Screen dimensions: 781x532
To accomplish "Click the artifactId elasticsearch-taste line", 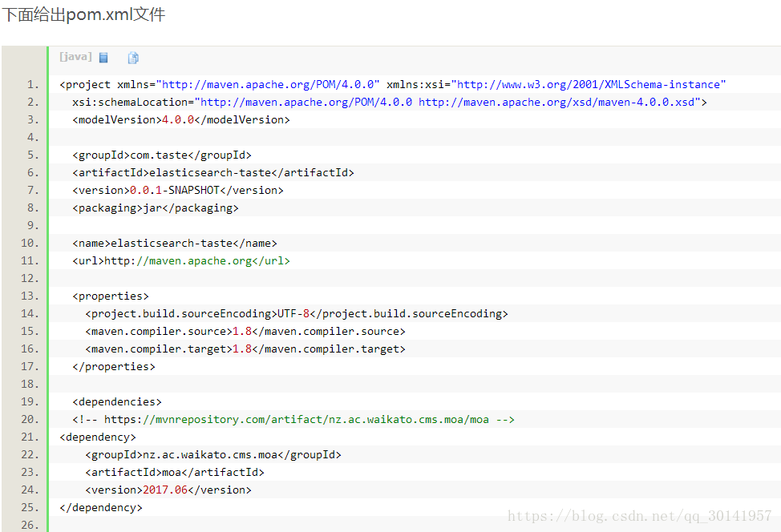I will pos(213,173).
